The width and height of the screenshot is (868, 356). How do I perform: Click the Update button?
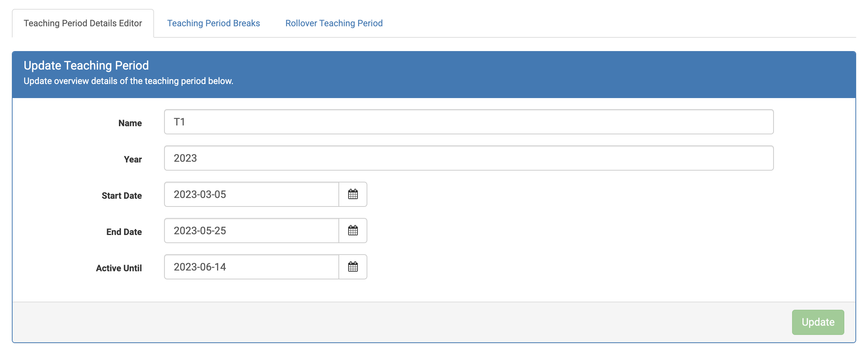(818, 322)
